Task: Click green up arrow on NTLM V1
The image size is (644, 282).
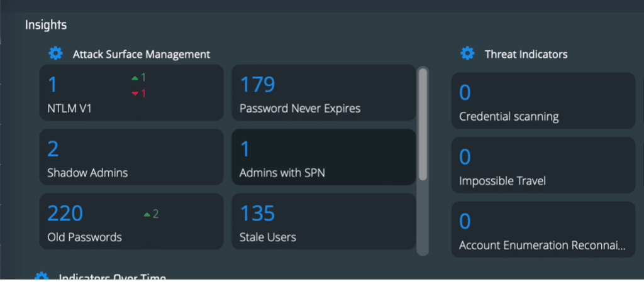Action: [x=135, y=79]
